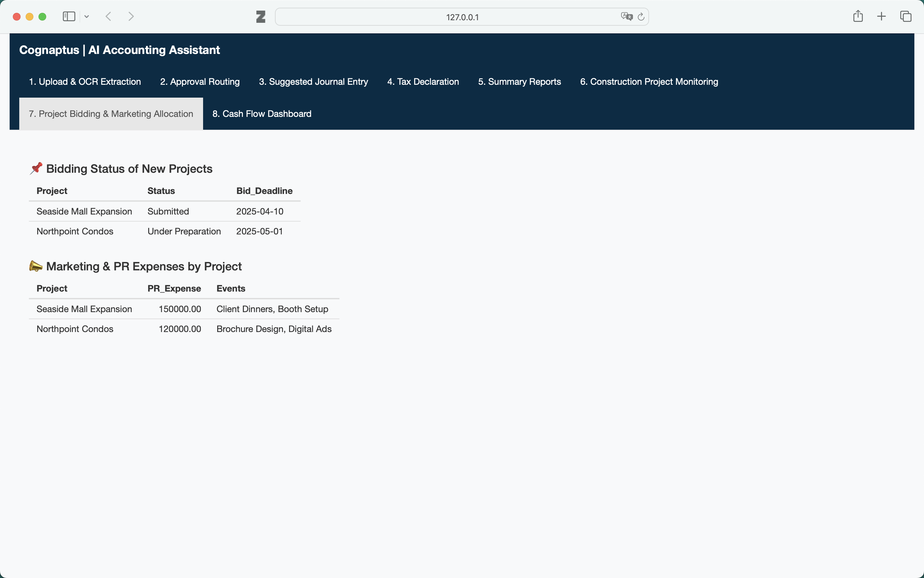The image size is (924, 578).
Task: Click the 2025-05-01 deadline cell
Action: pyautogui.click(x=259, y=231)
